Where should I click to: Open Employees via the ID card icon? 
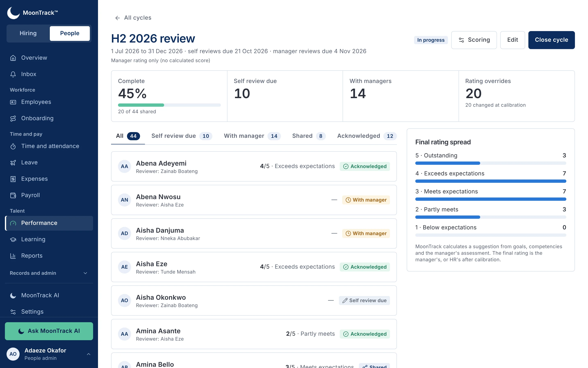pos(13,102)
